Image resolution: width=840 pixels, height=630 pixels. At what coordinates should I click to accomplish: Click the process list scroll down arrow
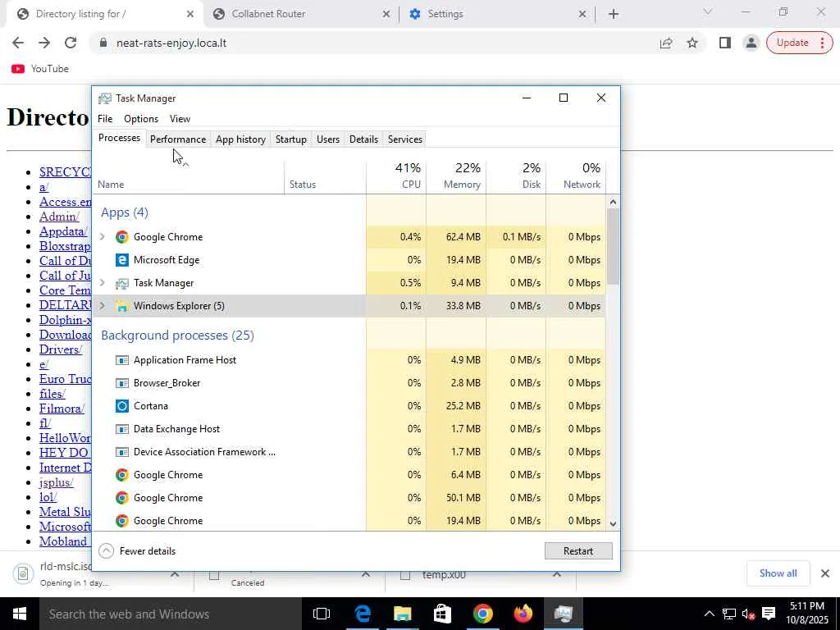coord(613,524)
